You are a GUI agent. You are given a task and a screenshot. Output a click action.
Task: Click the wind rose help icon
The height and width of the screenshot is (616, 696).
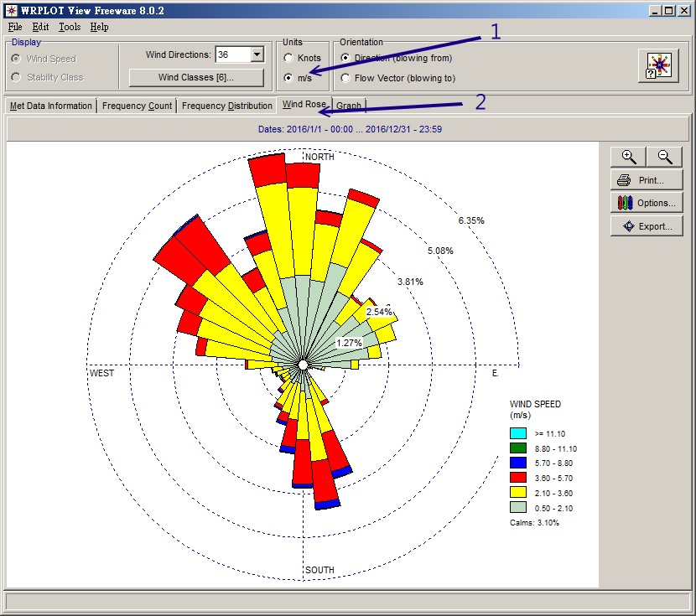[661, 65]
